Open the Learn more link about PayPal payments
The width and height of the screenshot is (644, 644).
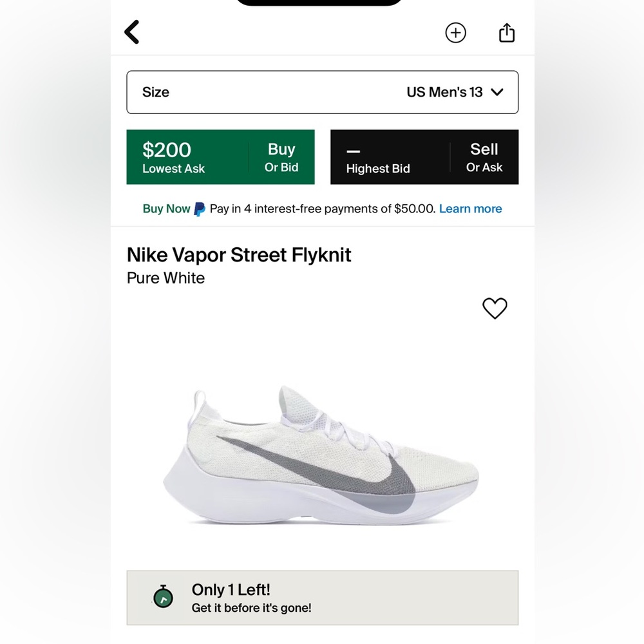coord(470,209)
